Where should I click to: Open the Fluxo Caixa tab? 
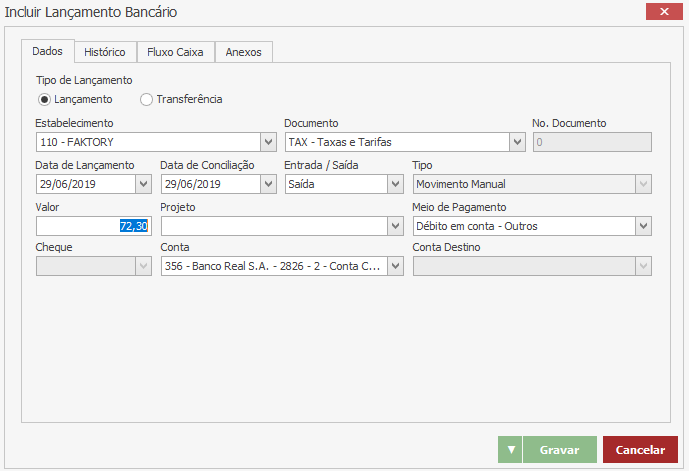click(175, 52)
